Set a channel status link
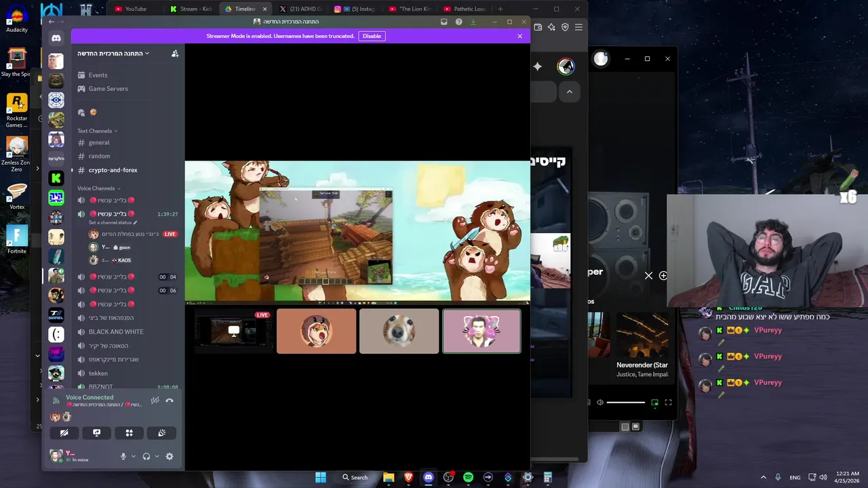The width and height of the screenshot is (868, 488). 113,222
